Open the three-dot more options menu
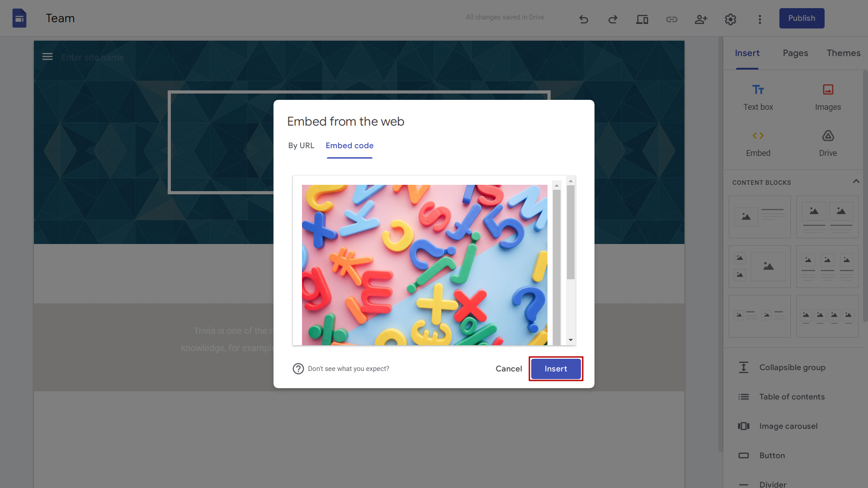 click(759, 18)
